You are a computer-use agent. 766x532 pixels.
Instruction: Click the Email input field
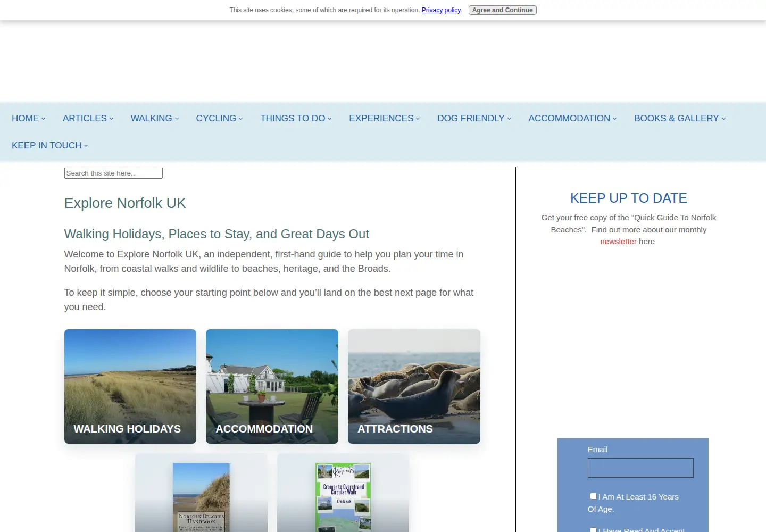pos(640,468)
